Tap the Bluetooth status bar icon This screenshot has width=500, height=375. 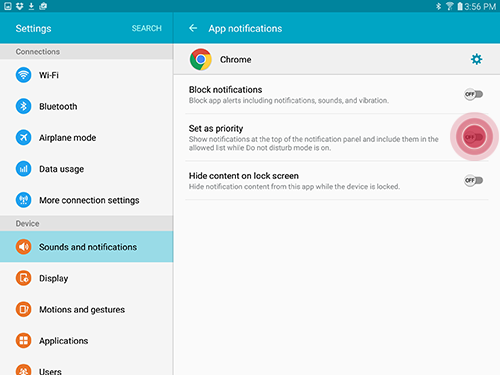coord(438,6)
